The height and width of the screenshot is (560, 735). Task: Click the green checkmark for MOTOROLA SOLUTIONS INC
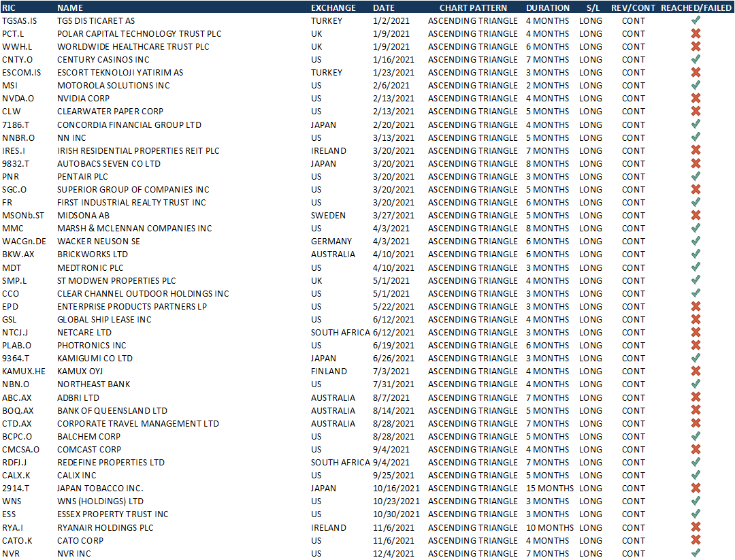[x=696, y=86]
